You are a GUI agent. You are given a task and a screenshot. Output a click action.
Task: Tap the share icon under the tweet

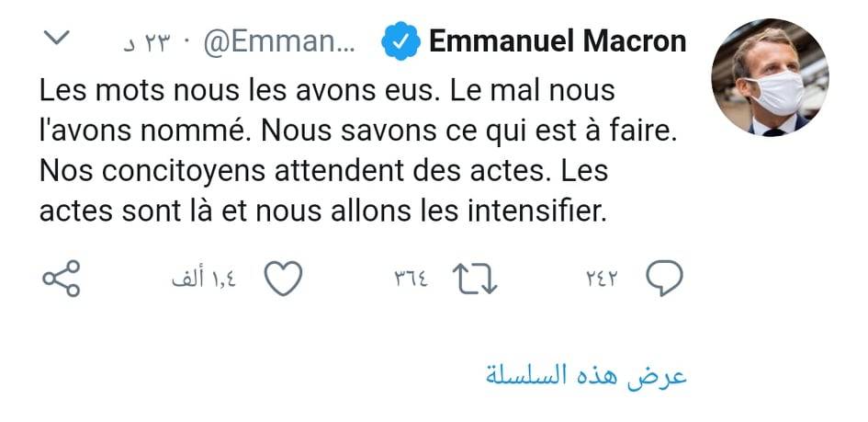[x=62, y=279]
